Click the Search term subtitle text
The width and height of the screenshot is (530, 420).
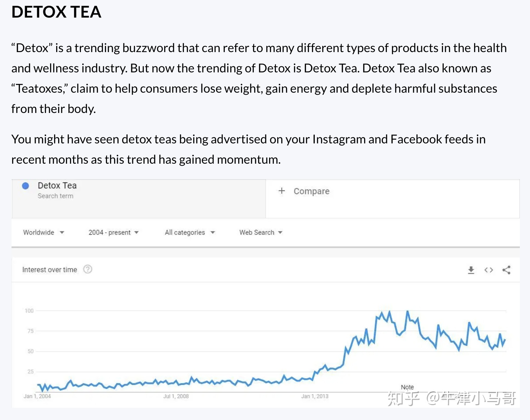56,196
